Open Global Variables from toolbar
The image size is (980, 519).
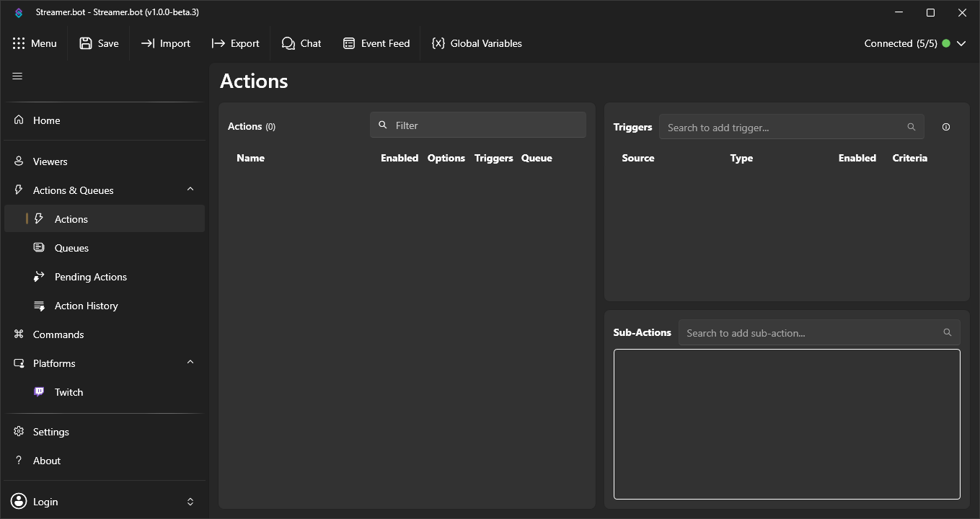click(x=477, y=43)
